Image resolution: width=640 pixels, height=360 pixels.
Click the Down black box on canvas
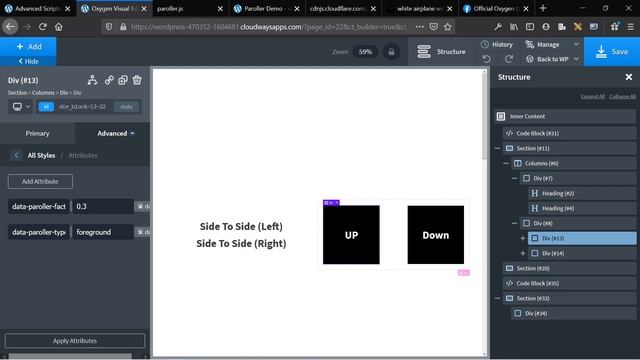pyautogui.click(x=436, y=235)
